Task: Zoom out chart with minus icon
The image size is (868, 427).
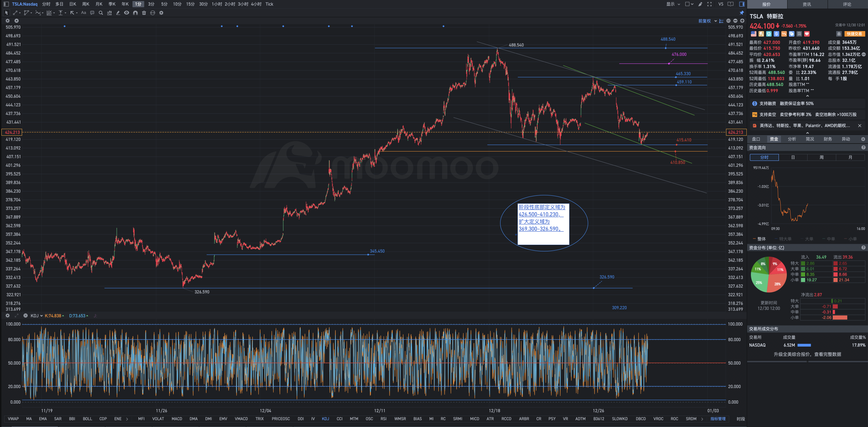Action: tap(735, 21)
